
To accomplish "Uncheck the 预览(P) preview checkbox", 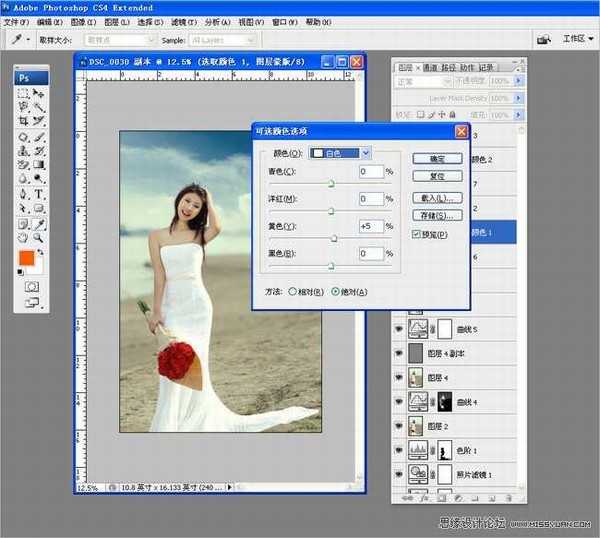I will coord(417,234).
